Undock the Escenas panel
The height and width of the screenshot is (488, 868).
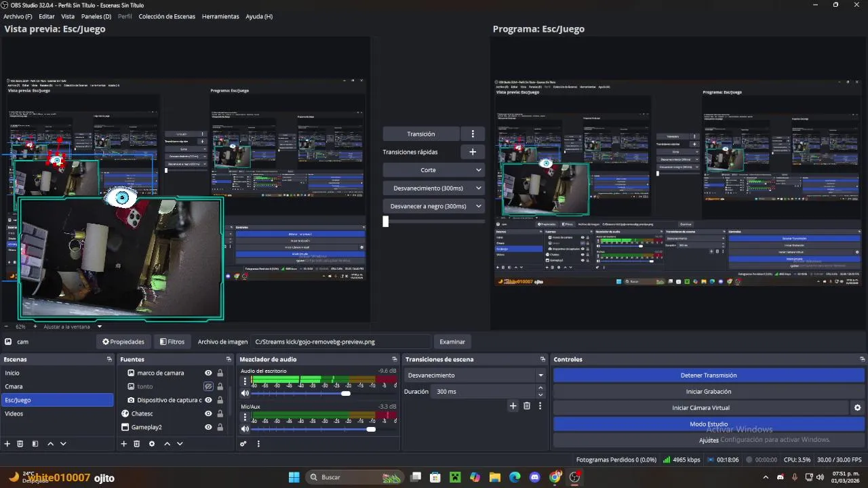(109, 359)
